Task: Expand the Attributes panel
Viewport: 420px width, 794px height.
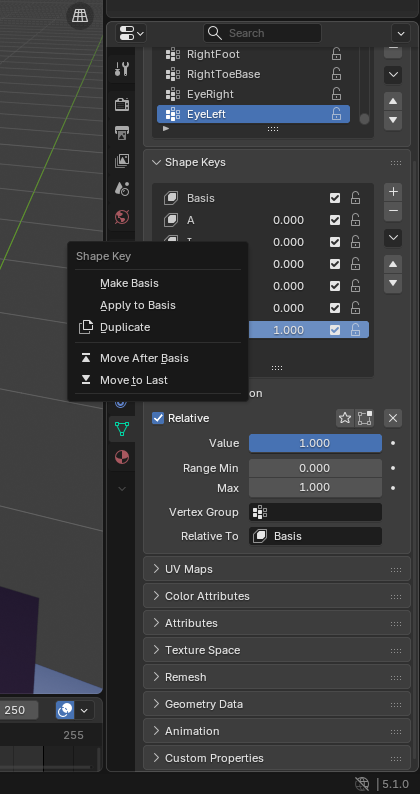Action: [x=277, y=623]
